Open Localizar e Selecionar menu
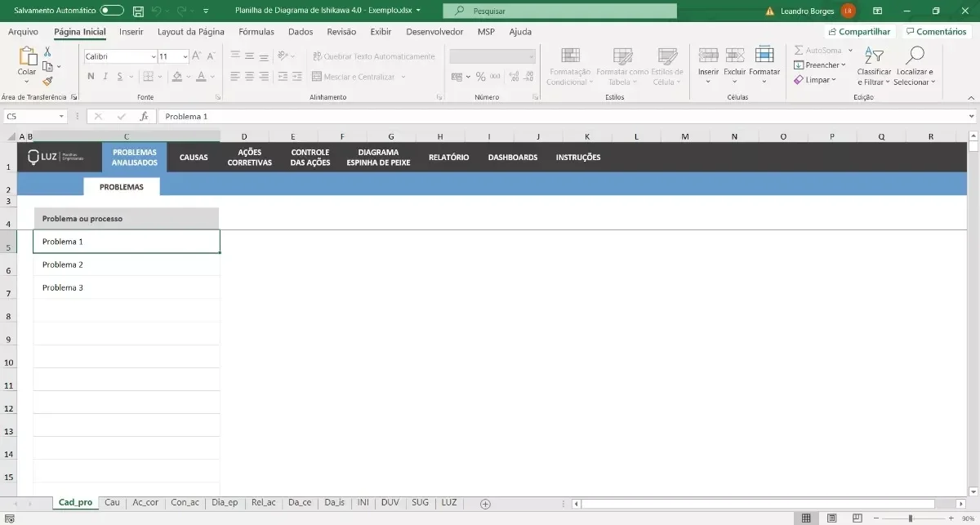980x525 pixels. coord(915,66)
